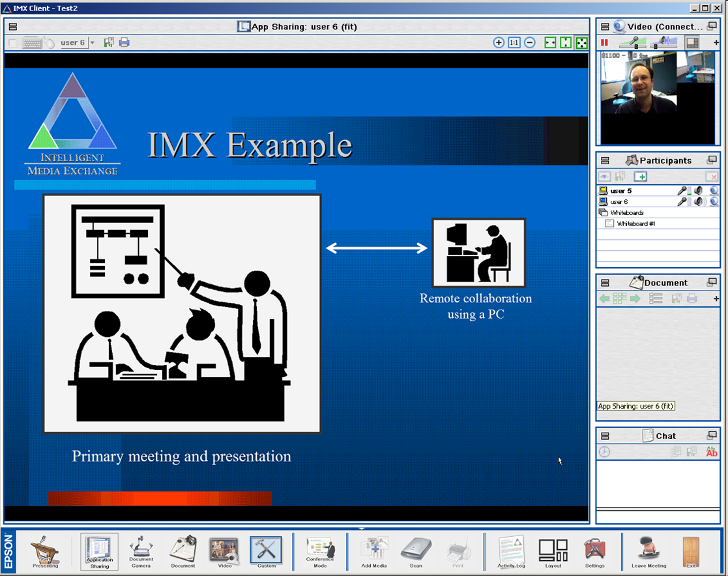This screenshot has height=576, width=728.
Task: Select the Custom tools icon
Action: [266, 551]
